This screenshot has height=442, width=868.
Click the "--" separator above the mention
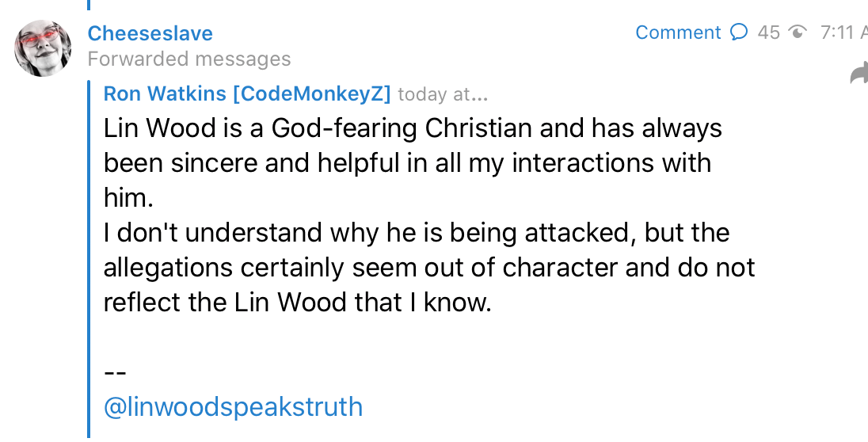(x=115, y=372)
